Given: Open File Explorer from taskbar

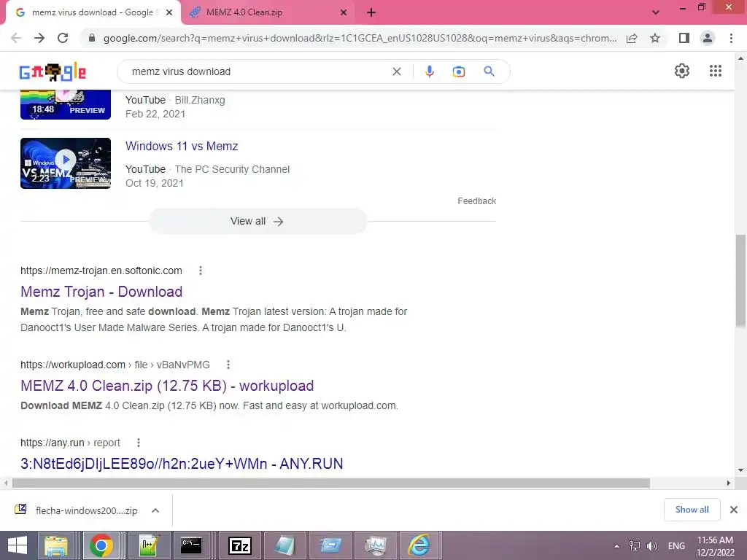Looking at the screenshot, I should point(56,545).
